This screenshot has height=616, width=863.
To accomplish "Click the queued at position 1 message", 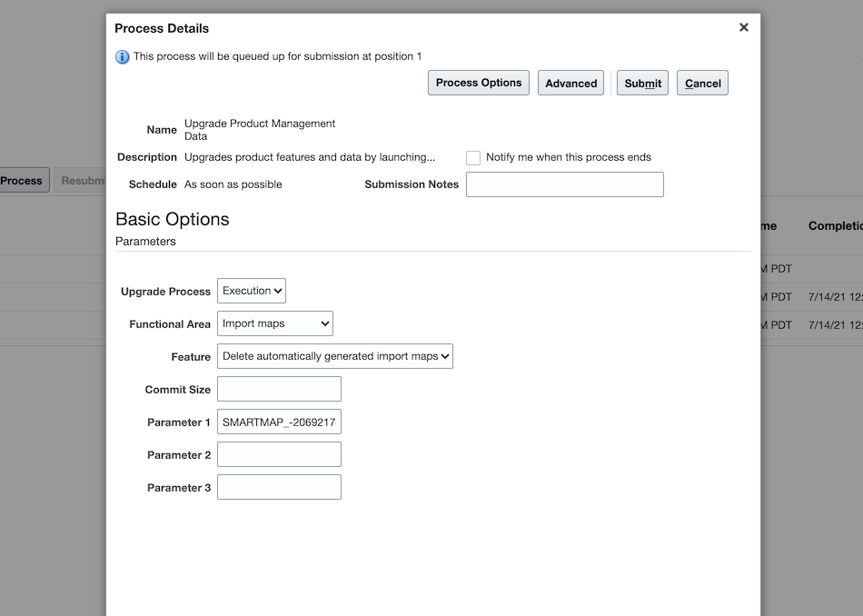I will (277, 56).
